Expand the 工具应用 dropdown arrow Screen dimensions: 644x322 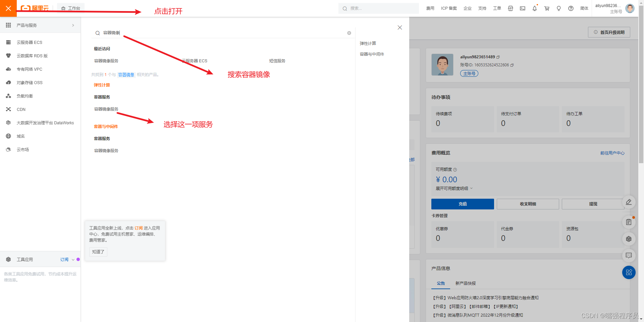pos(73,260)
